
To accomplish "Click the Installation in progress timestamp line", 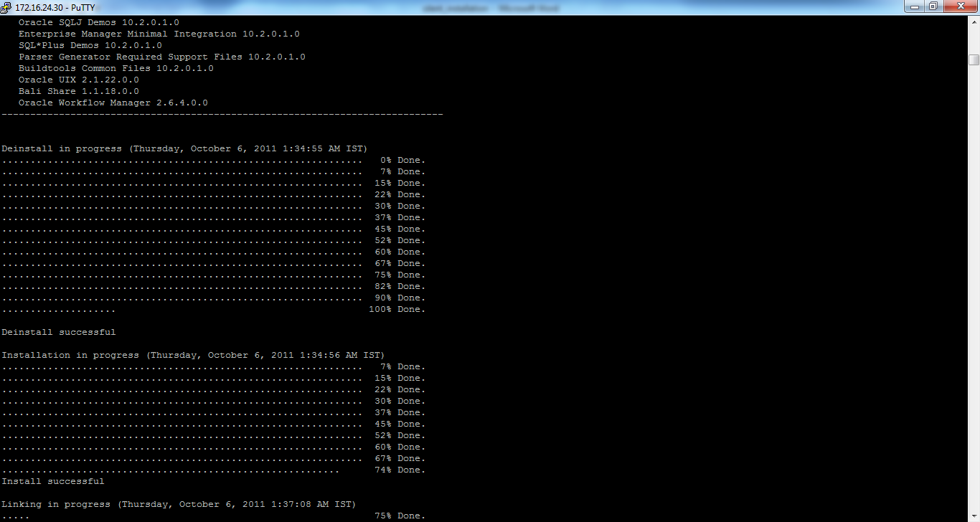I will tap(193, 355).
